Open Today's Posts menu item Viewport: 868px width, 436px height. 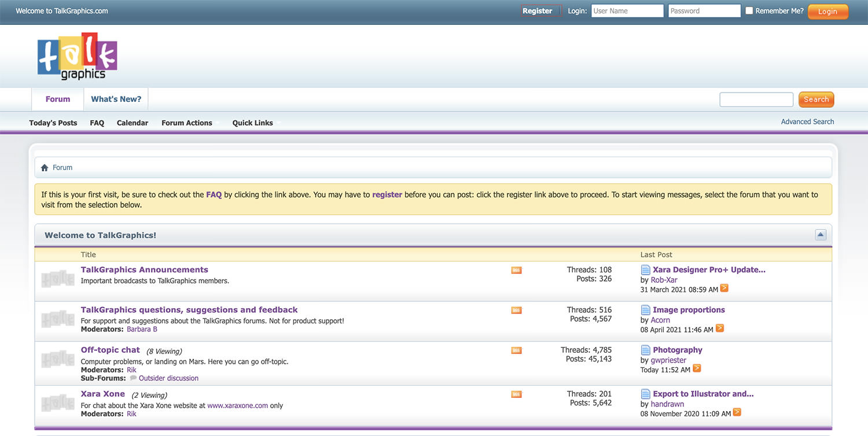pyautogui.click(x=53, y=123)
